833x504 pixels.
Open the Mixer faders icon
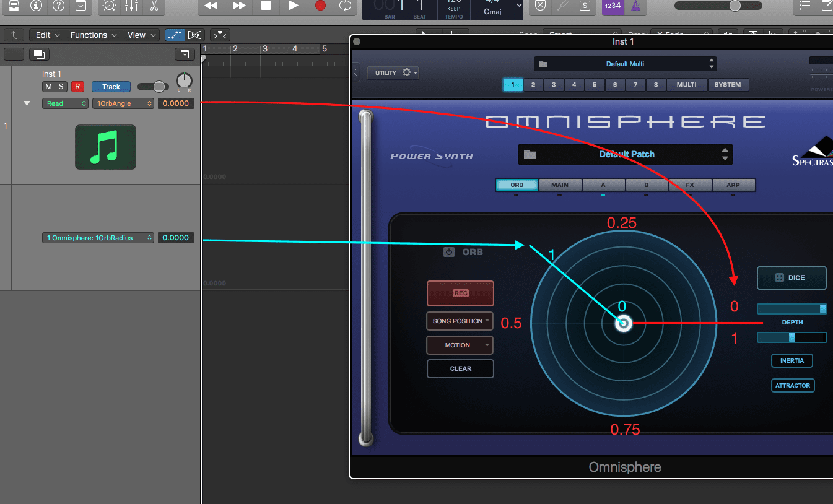[x=131, y=6]
